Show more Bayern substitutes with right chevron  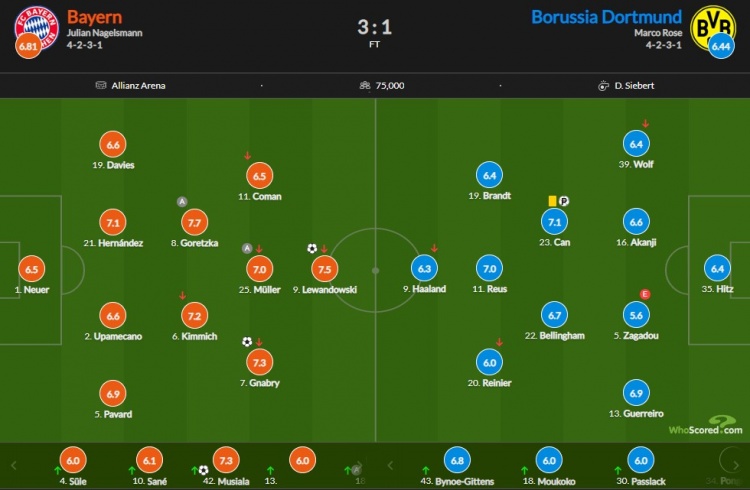pyautogui.click(x=360, y=465)
